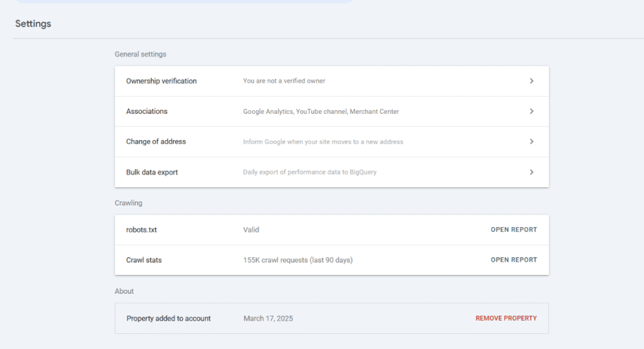Open the Crawl stats report
Screen dimensions: 644x349
[x=513, y=260]
